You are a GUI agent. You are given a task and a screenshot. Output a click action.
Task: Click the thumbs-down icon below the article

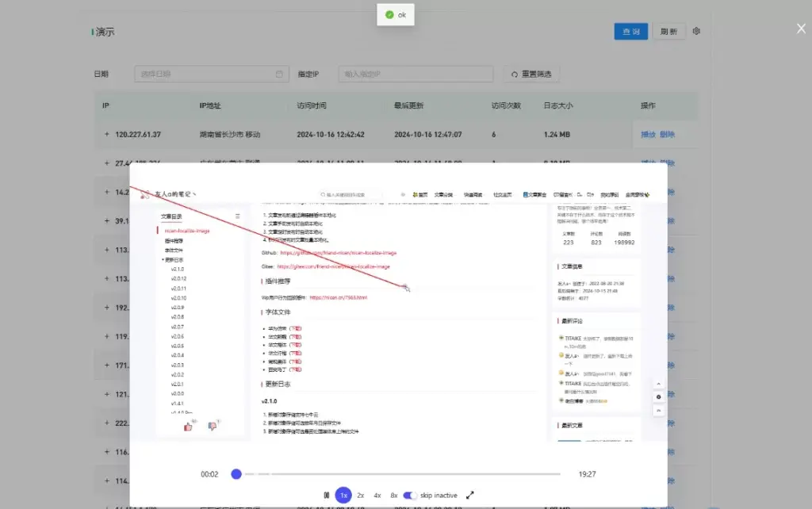(213, 426)
